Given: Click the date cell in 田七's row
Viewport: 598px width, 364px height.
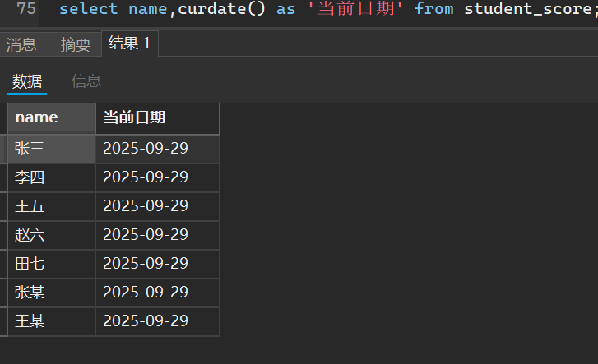Looking at the screenshot, I should coord(157,264).
